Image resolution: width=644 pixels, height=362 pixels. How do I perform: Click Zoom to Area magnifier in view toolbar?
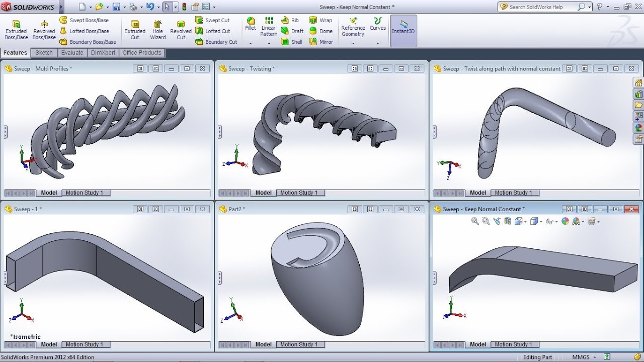pos(486,221)
